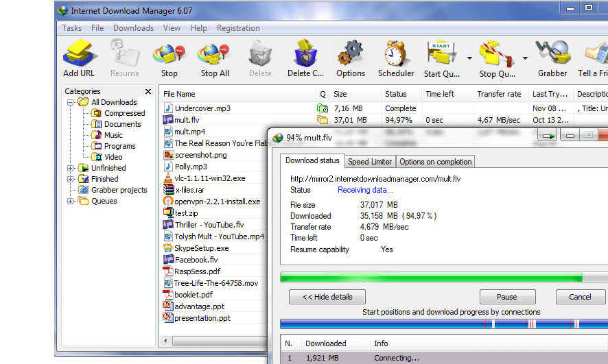Select the Undercover.mp3 file row
Image resolution: width=608 pixels, height=364 pixels.
coord(202,108)
